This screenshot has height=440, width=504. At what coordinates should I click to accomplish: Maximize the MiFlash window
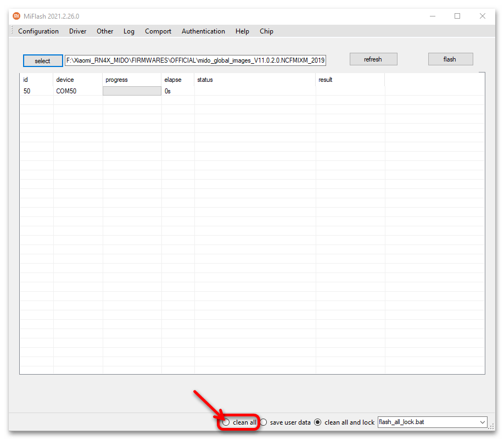pyautogui.click(x=457, y=16)
